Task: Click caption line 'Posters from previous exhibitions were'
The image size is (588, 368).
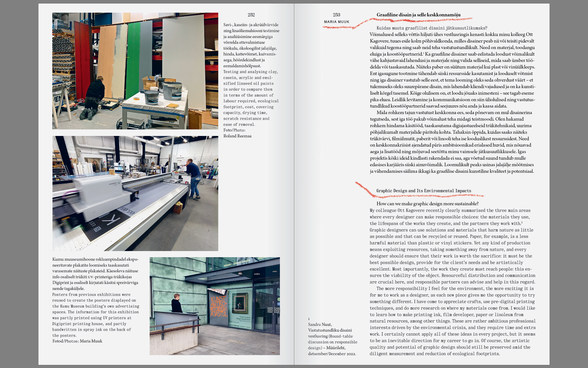Action: (x=91, y=294)
